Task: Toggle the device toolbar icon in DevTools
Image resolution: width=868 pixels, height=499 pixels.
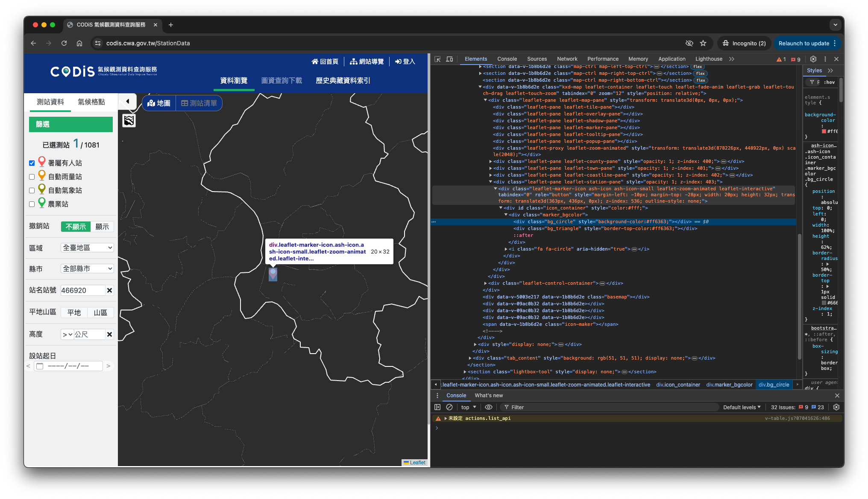Action: [x=449, y=59]
